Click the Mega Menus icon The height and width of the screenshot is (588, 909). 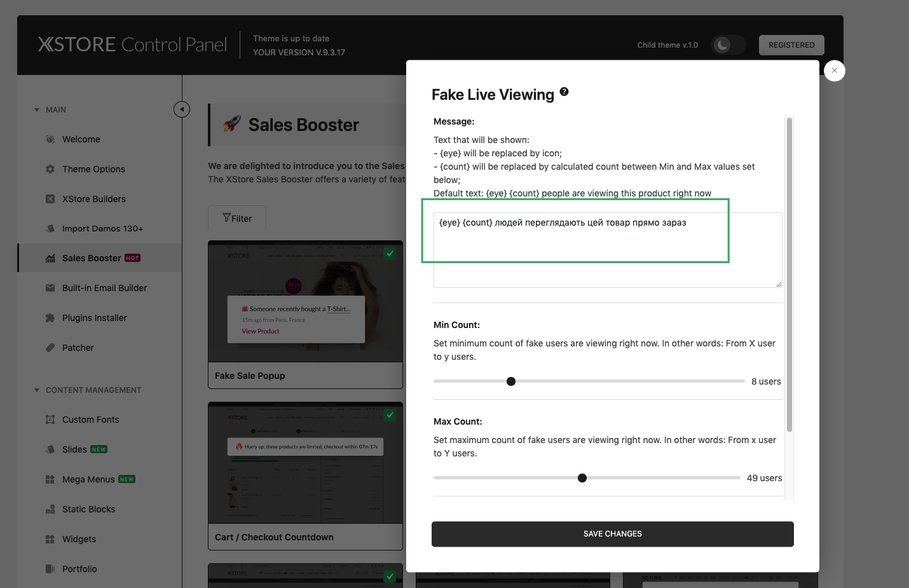50,479
